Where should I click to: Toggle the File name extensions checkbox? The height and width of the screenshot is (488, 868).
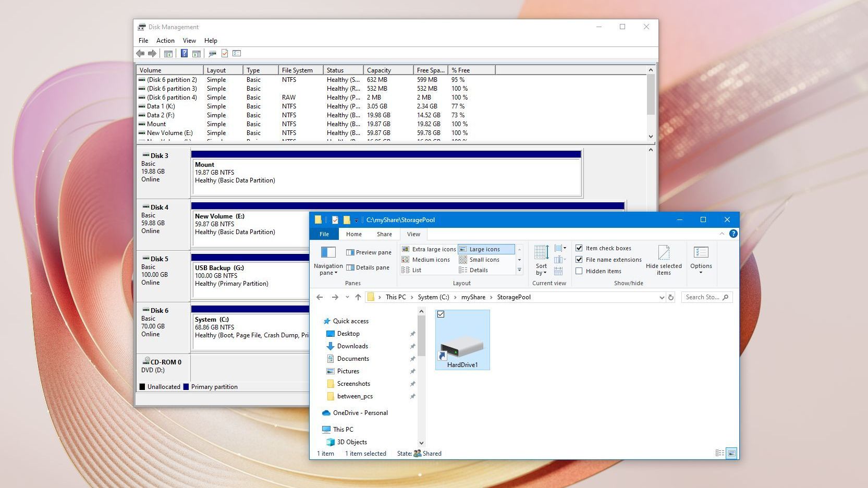tap(579, 260)
